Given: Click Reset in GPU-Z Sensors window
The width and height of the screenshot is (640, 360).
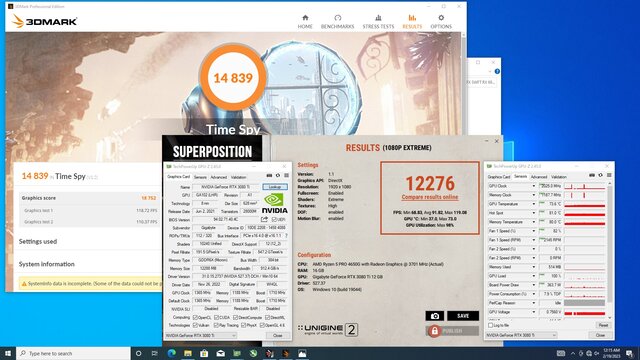Looking at the screenshot, I should point(603,325).
